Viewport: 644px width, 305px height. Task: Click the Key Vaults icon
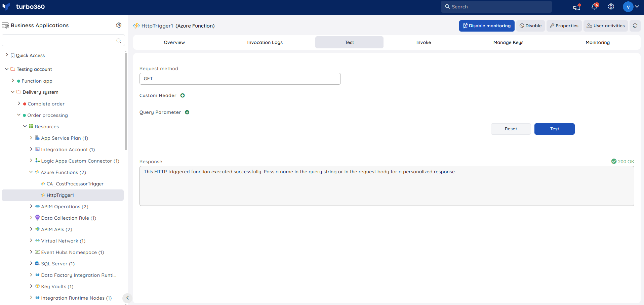(37, 286)
